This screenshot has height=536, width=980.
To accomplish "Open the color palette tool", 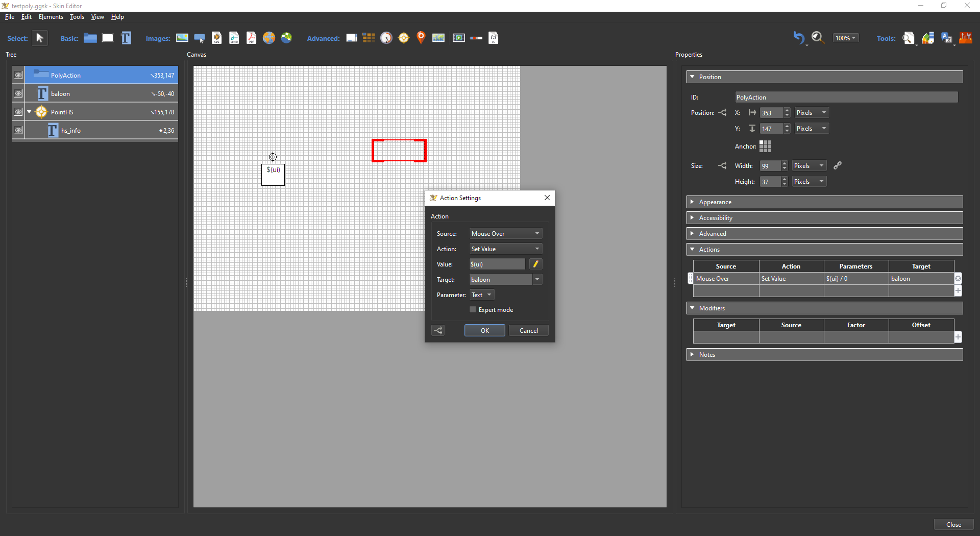I will (x=928, y=38).
